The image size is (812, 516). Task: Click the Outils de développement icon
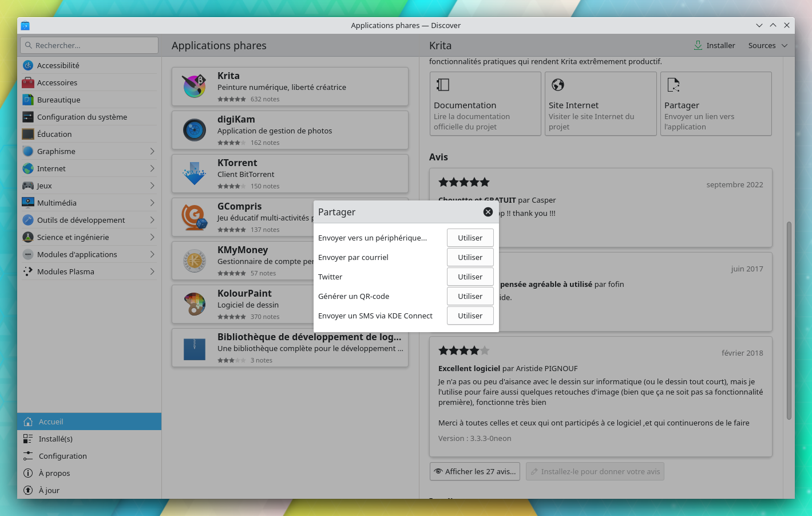(x=28, y=220)
